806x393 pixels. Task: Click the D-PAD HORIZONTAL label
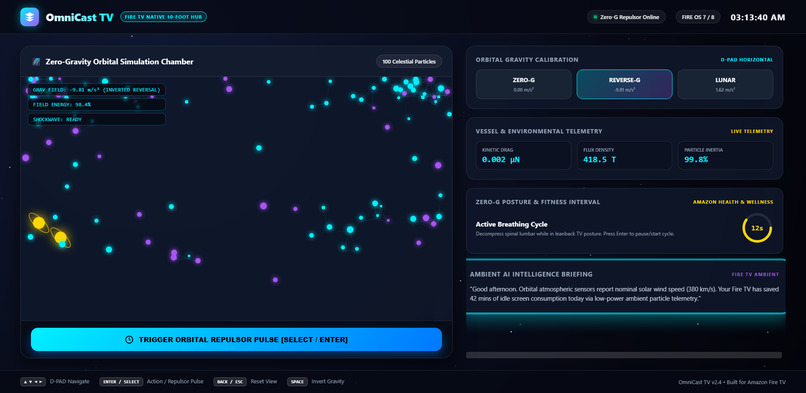[x=746, y=60]
